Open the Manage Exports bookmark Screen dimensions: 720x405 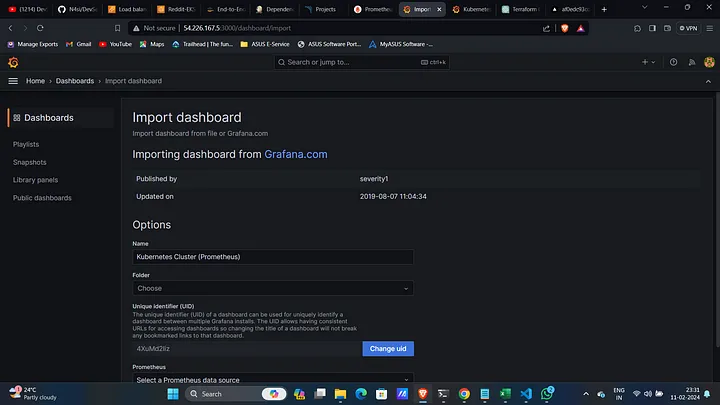coord(33,44)
